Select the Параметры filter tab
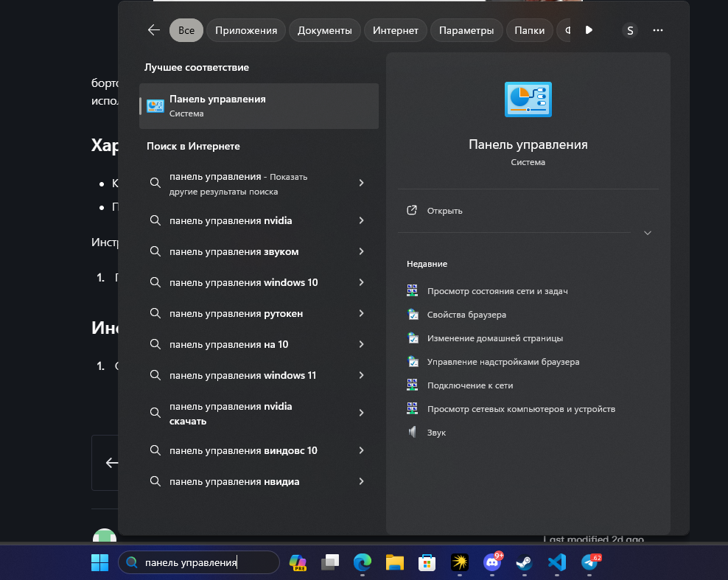 466,30
